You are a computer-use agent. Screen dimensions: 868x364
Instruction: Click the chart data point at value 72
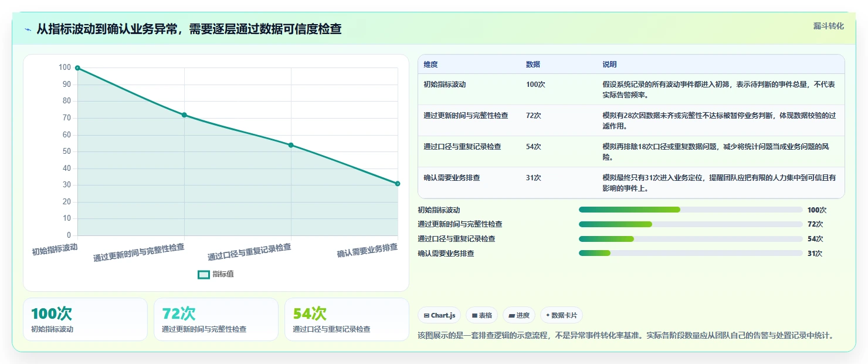(x=184, y=115)
